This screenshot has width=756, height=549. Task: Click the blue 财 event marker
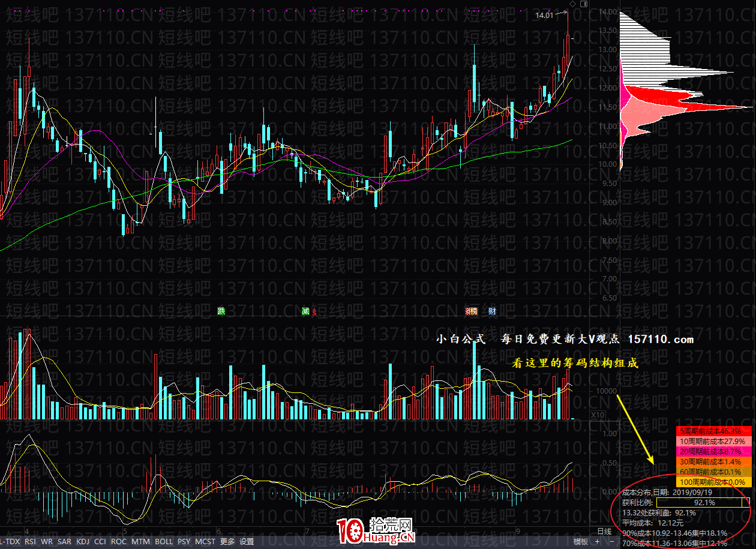coord(492,311)
